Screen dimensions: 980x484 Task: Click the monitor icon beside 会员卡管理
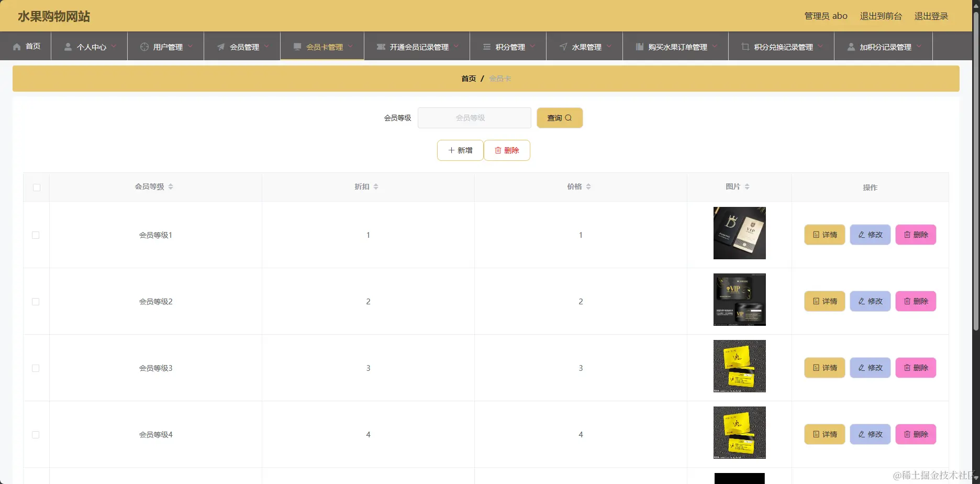[297, 47]
